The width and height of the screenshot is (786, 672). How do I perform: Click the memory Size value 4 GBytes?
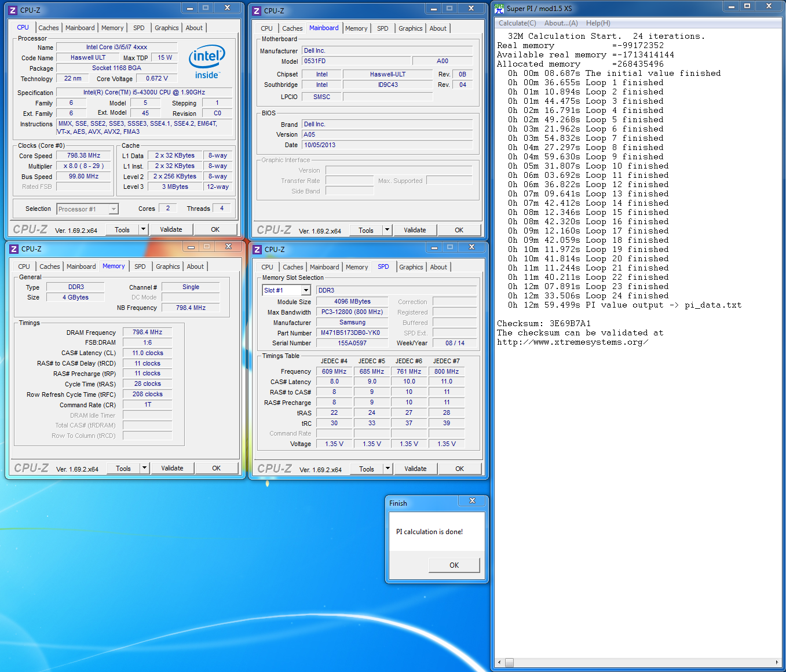[76, 297]
